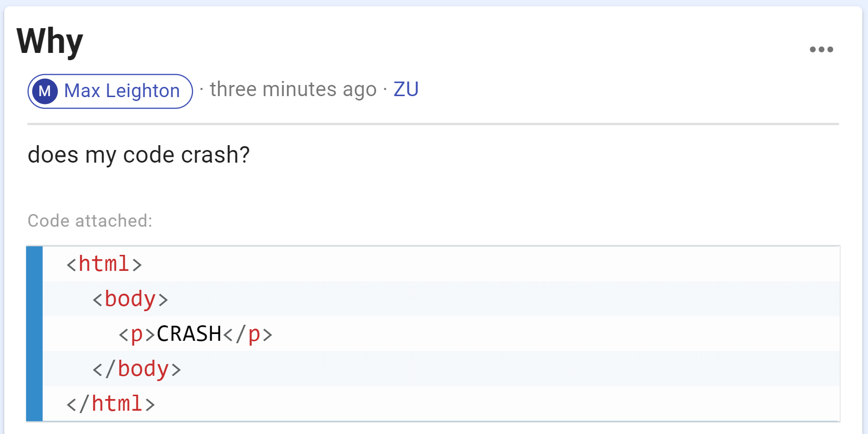Click the closing </body> code line
This screenshot has height=434, width=868.
click(x=442, y=368)
